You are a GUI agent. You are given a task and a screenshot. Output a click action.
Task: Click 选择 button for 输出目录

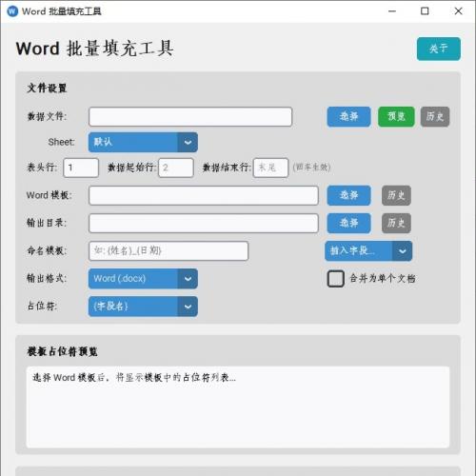[x=348, y=223]
